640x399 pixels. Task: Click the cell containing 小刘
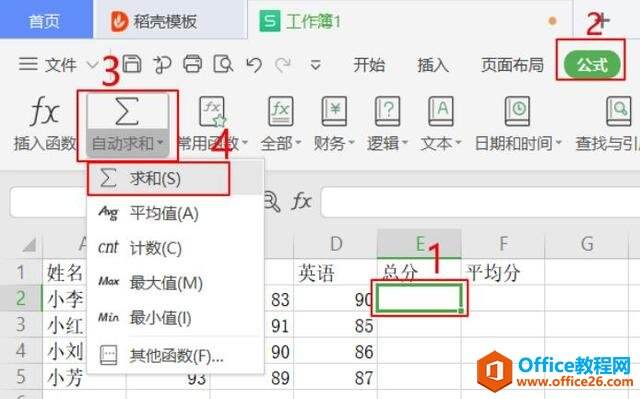click(65, 351)
